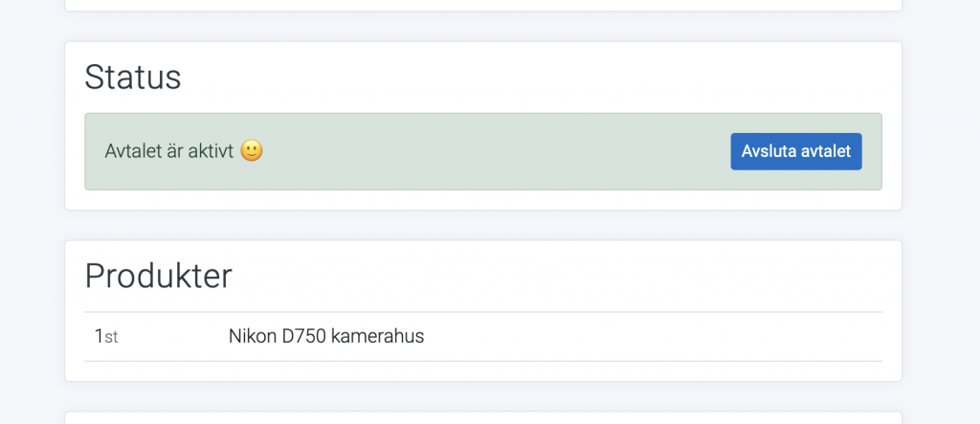This screenshot has height=424, width=980.
Task: Click the small st unit label
Action: coord(111,338)
